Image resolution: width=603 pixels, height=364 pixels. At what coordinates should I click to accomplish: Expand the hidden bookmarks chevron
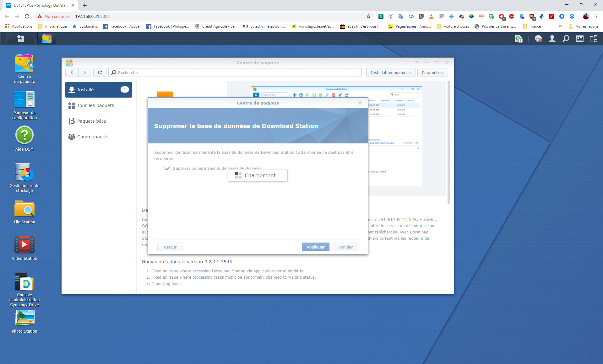(560, 26)
